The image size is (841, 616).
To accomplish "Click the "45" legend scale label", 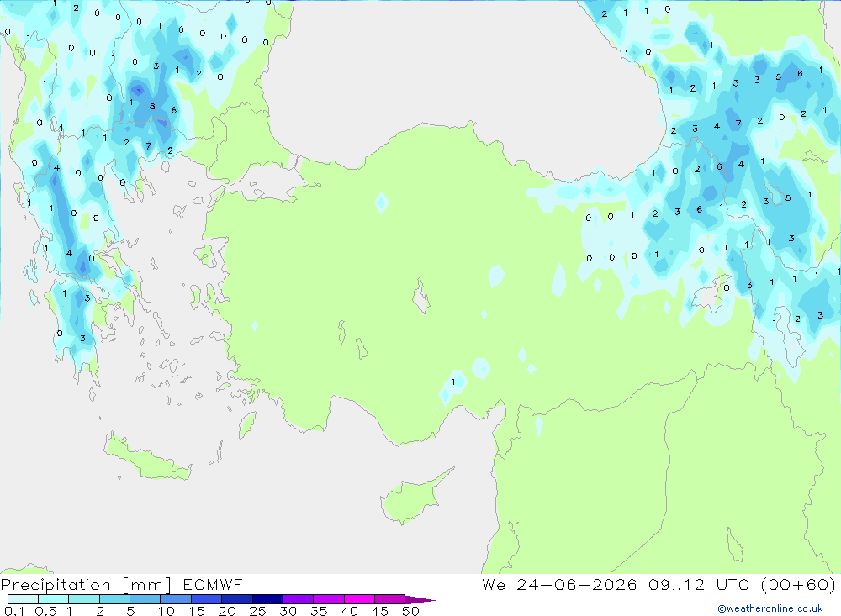I will pyautogui.click(x=380, y=611).
